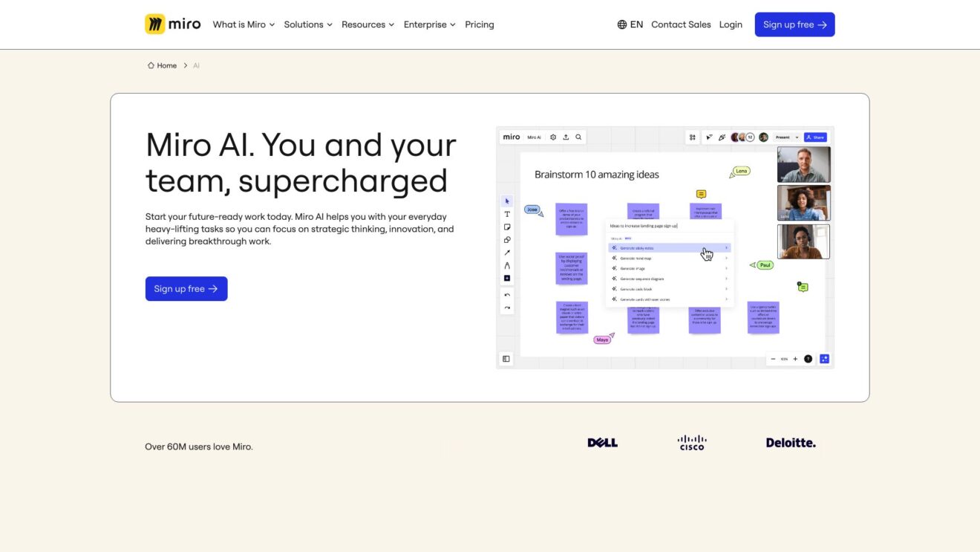Image resolution: width=980 pixels, height=552 pixels.
Task: Click the plus square more-tools icon
Action: click(507, 279)
